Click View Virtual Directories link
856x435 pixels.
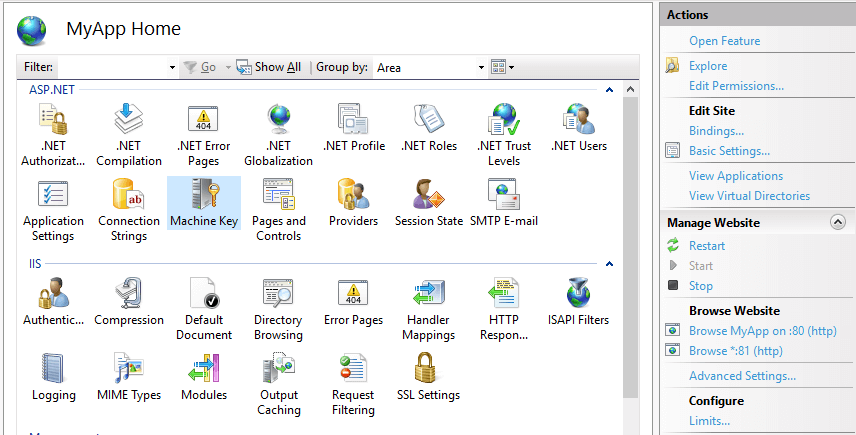click(750, 196)
